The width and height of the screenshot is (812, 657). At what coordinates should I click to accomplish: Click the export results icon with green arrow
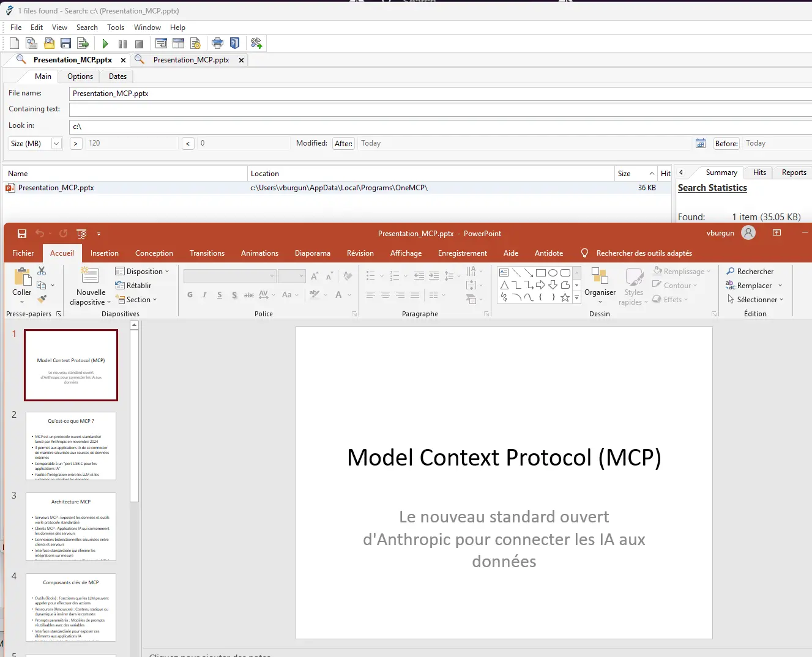pyautogui.click(x=83, y=43)
